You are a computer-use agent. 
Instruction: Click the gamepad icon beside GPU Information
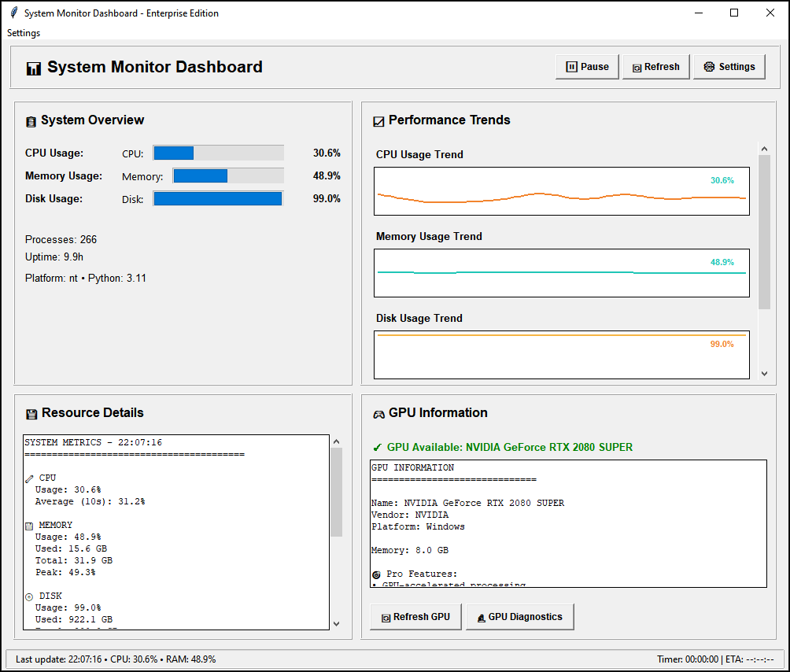click(x=378, y=412)
